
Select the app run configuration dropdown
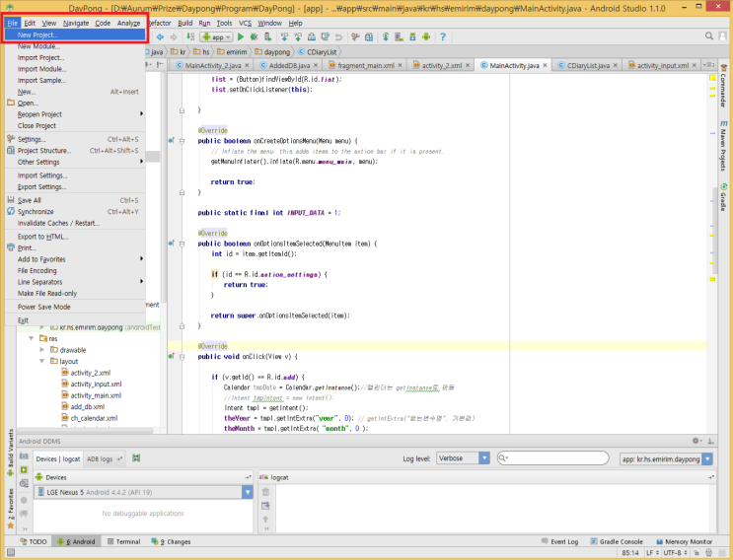point(216,36)
